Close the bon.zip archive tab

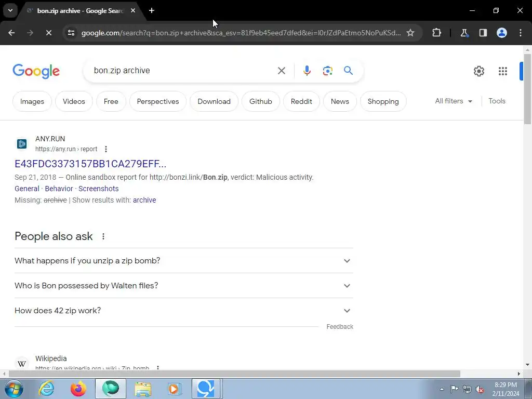(x=133, y=10)
